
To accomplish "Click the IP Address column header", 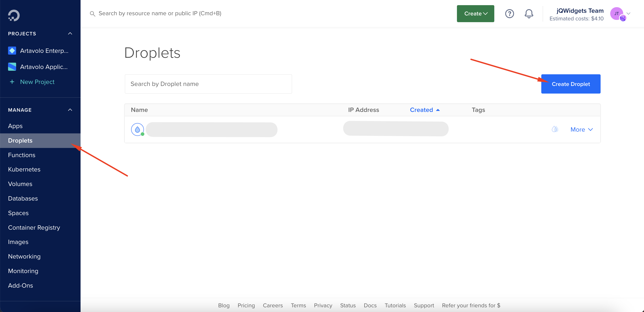I will pos(363,110).
